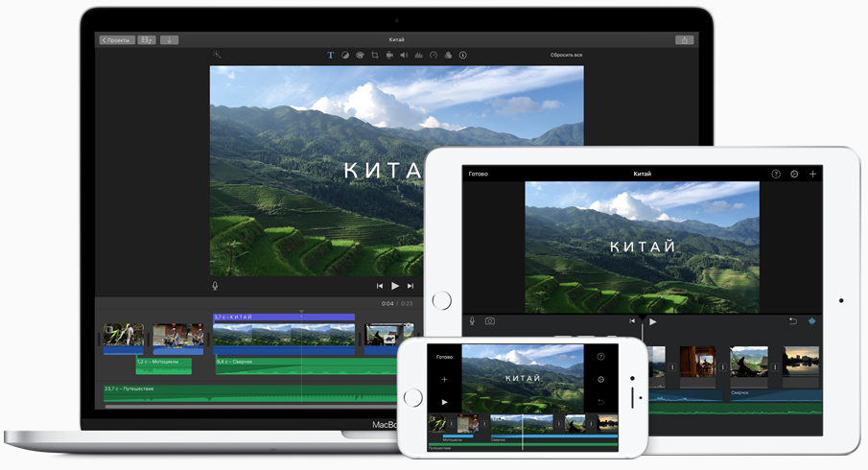The width and height of the screenshot is (868, 470).
Task: Open the speed gauge tool
Action: (434, 55)
